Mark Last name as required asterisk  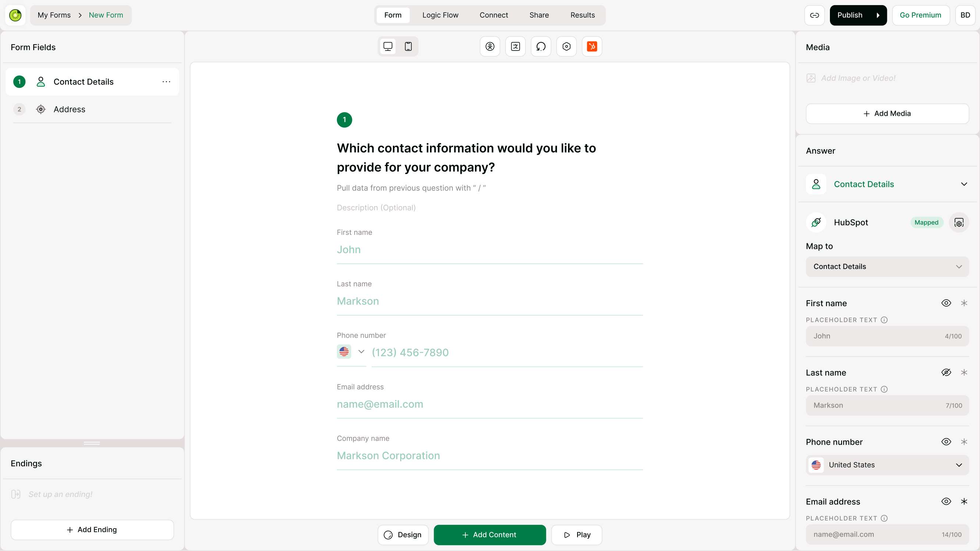point(964,373)
